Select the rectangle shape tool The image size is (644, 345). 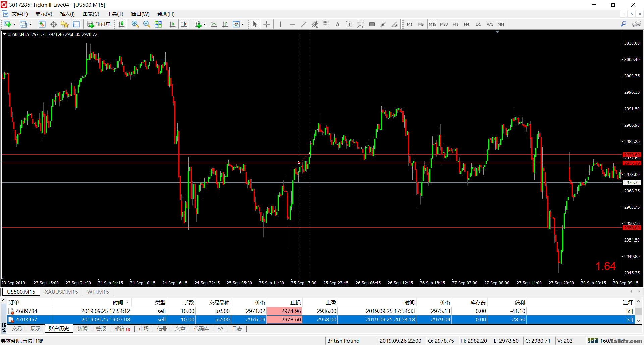click(372, 24)
